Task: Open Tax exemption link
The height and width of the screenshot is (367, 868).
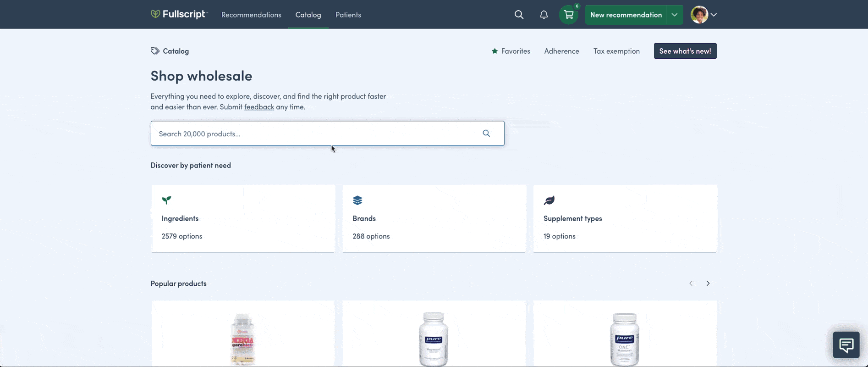Action: coord(616,51)
